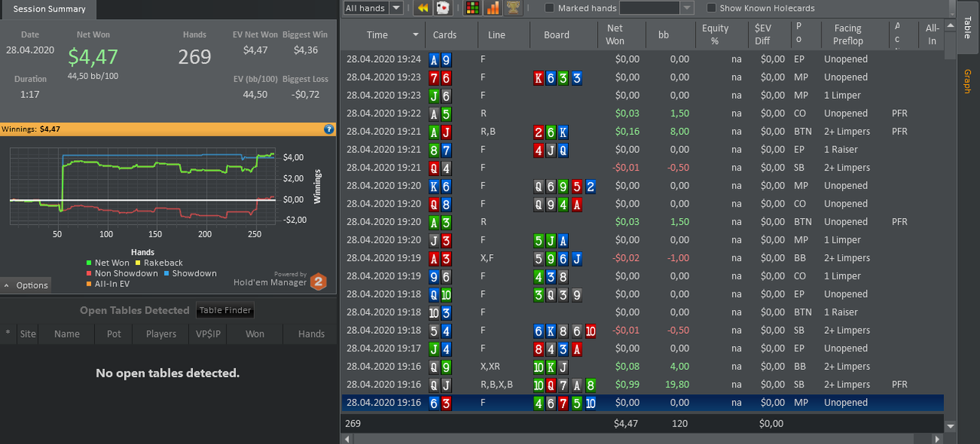Click the playing cards toolbar icon
The width and height of the screenshot is (980, 444).
[x=443, y=8]
